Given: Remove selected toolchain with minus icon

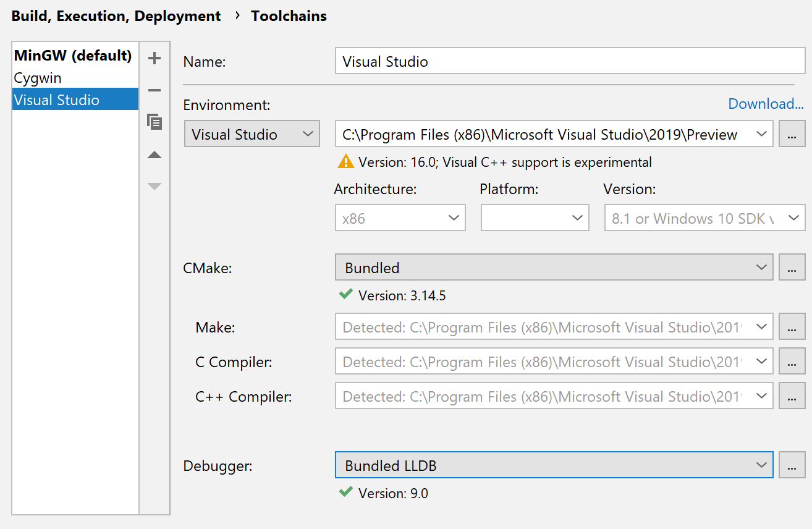Looking at the screenshot, I should pyautogui.click(x=154, y=91).
